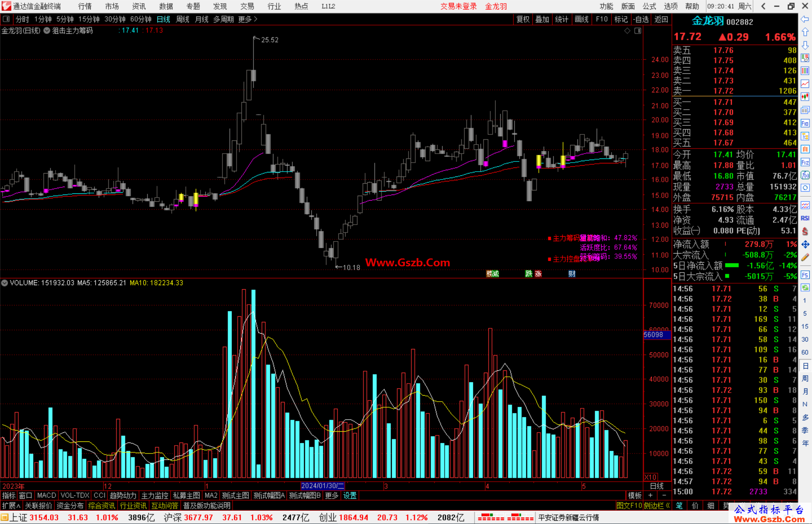Select the RSI indicator icon

tap(805, 218)
